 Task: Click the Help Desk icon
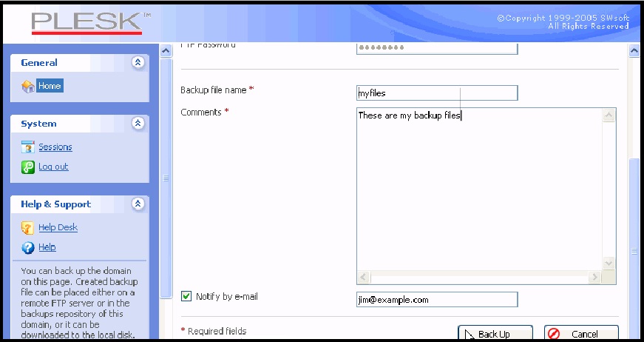[x=27, y=228]
